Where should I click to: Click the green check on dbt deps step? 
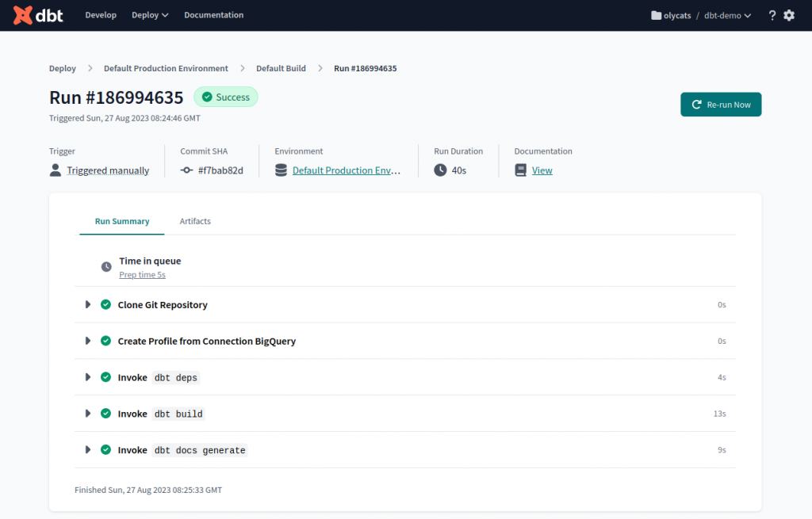pyautogui.click(x=105, y=376)
